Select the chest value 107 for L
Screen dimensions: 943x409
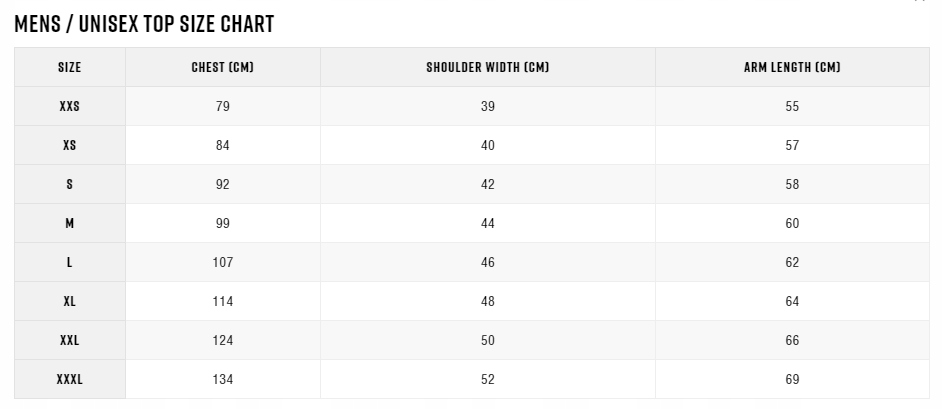coord(222,263)
